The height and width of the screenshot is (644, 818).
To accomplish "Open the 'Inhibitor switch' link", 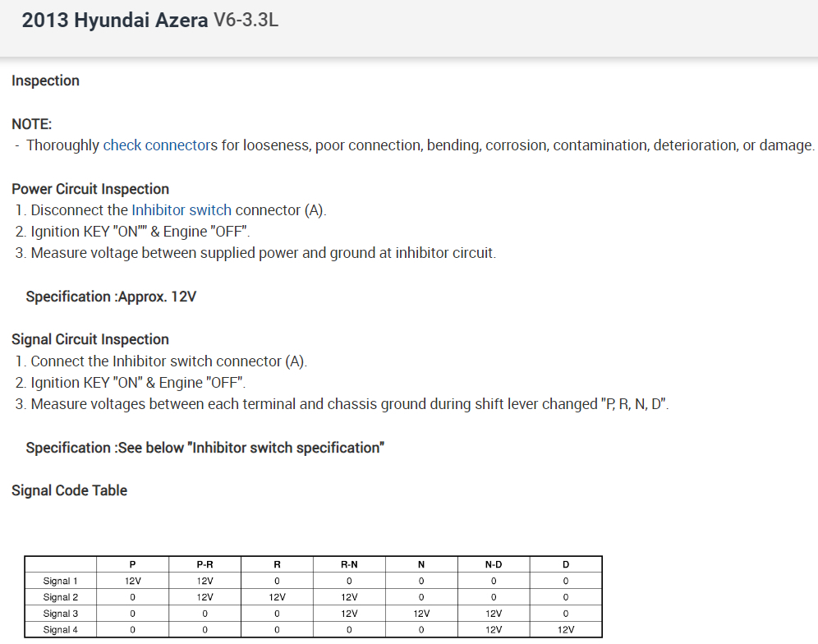I will point(182,209).
